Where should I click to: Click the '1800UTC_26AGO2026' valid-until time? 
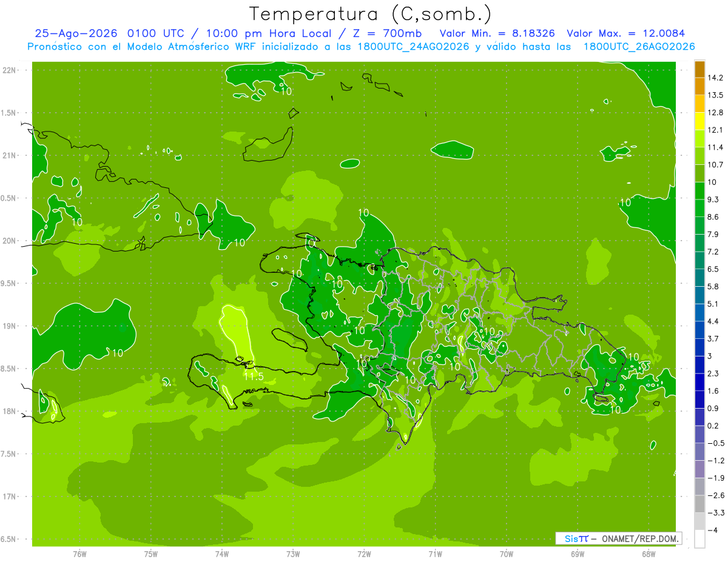639,47
